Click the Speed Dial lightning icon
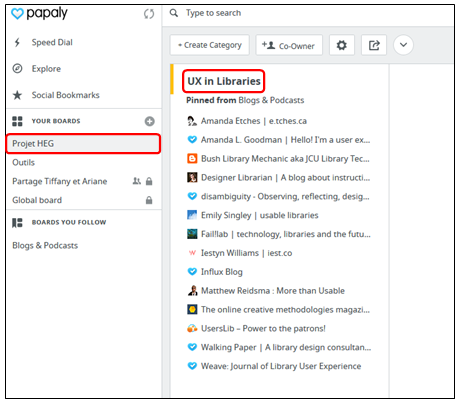 (x=17, y=42)
